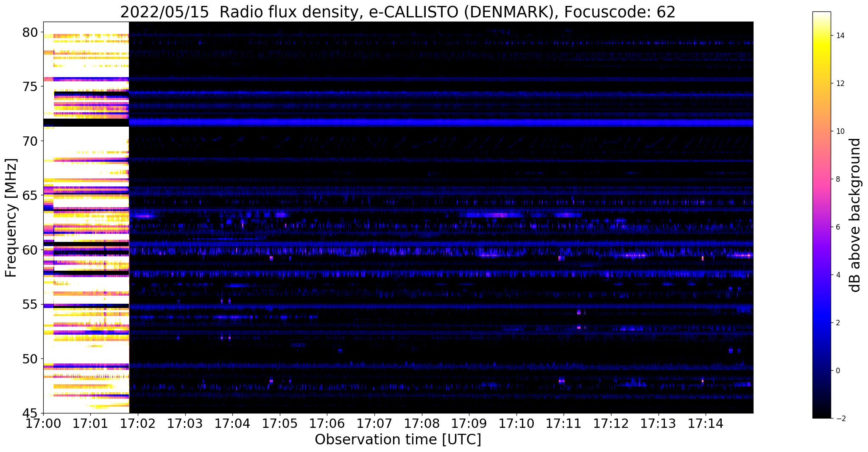Click the colorbar tick label 8

(x=838, y=179)
